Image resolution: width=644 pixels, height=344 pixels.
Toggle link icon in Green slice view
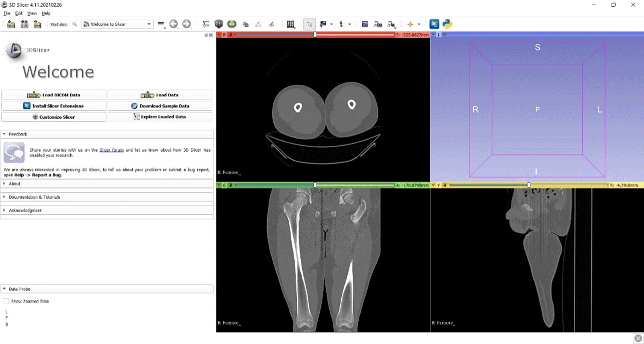[230, 185]
